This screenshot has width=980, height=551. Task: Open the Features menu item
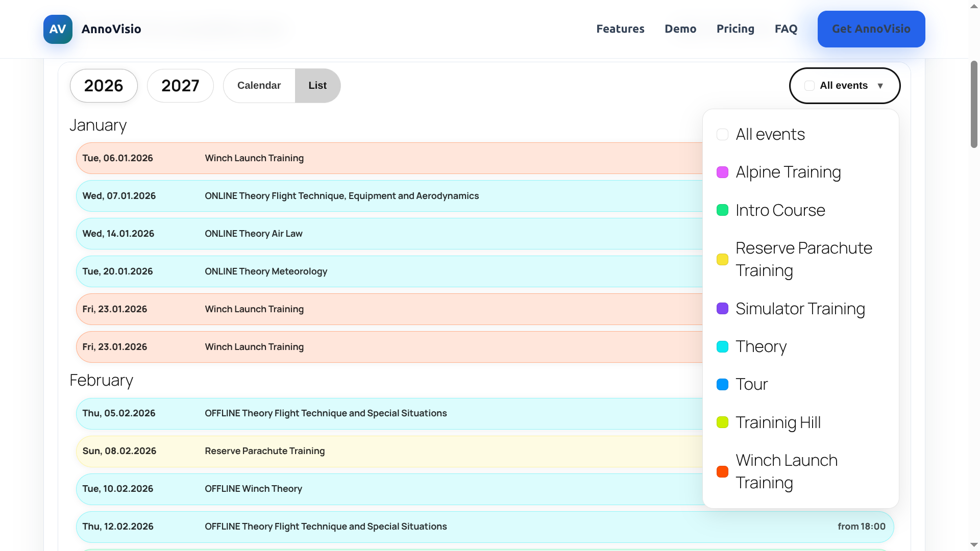click(x=620, y=29)
